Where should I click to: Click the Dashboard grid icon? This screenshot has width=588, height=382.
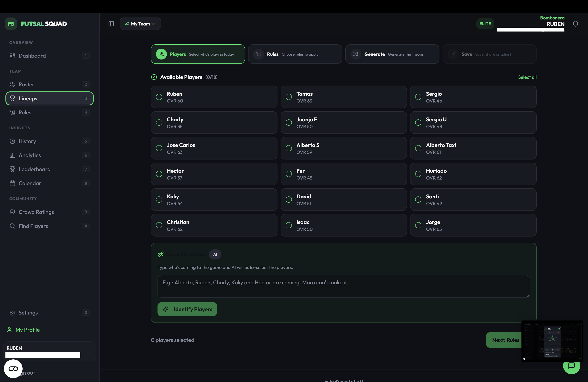[12, 56]
